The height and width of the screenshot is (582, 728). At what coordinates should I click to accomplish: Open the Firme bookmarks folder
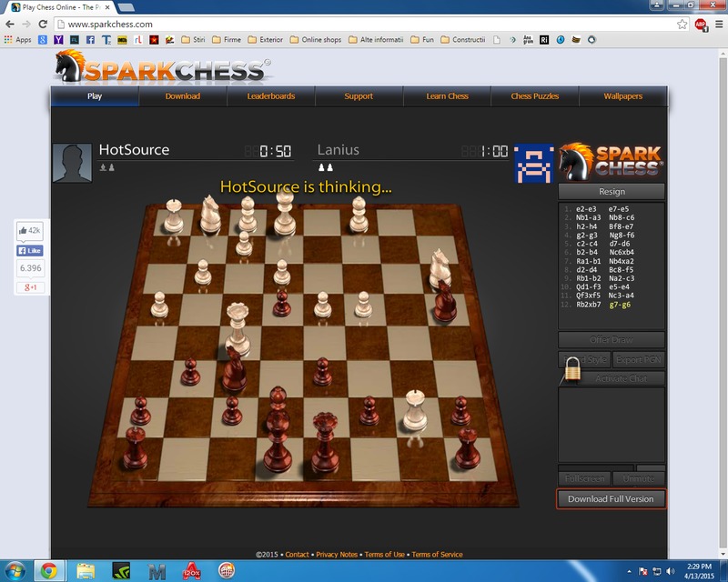click(227, 40)
